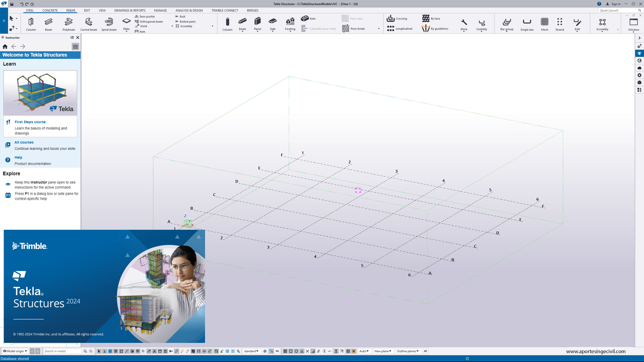
Task: Select the steel Column tool
Action: pyautogui.click(x=31, y=24)
